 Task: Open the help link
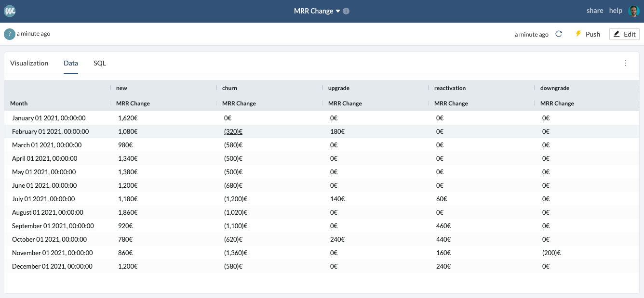[x=616, y=11]
